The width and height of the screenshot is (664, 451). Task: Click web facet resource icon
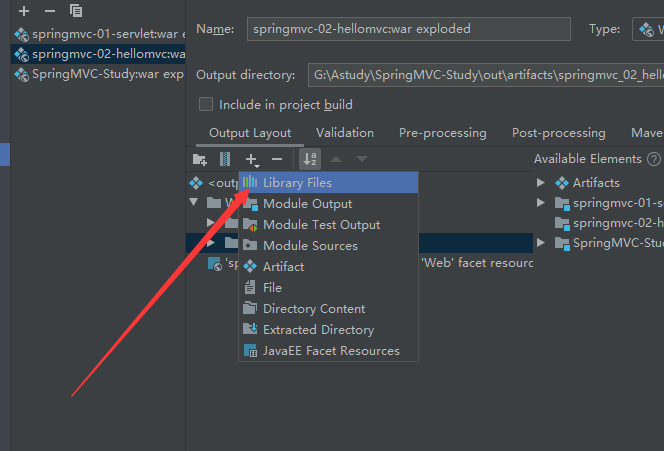click(x=215, y=263)
